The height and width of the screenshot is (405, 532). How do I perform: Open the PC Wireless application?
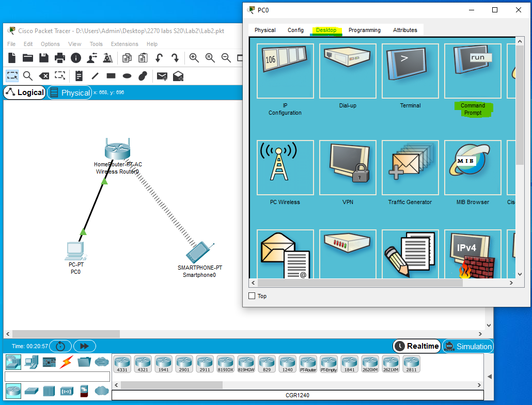pyautogui.click(x=285, y=167)
